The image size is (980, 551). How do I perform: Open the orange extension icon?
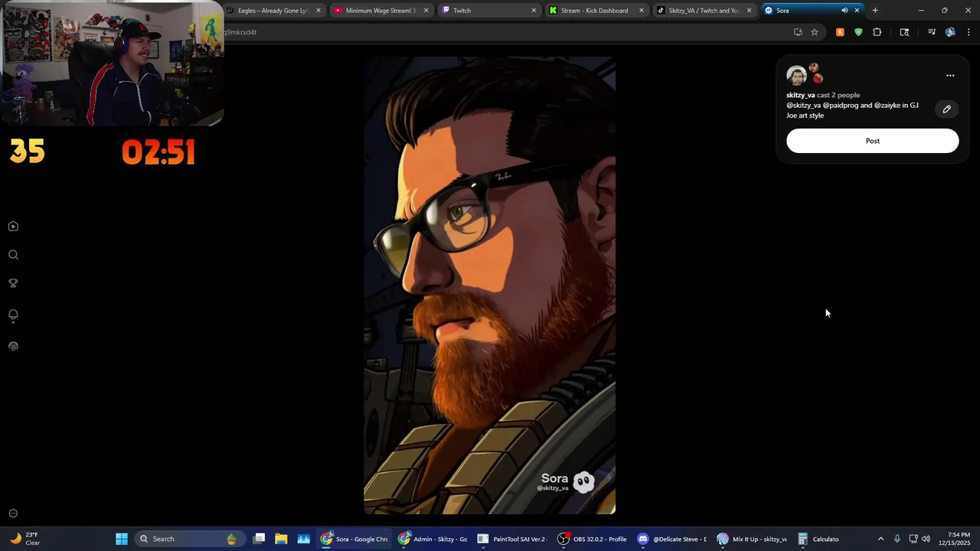(x=840, y=32)
